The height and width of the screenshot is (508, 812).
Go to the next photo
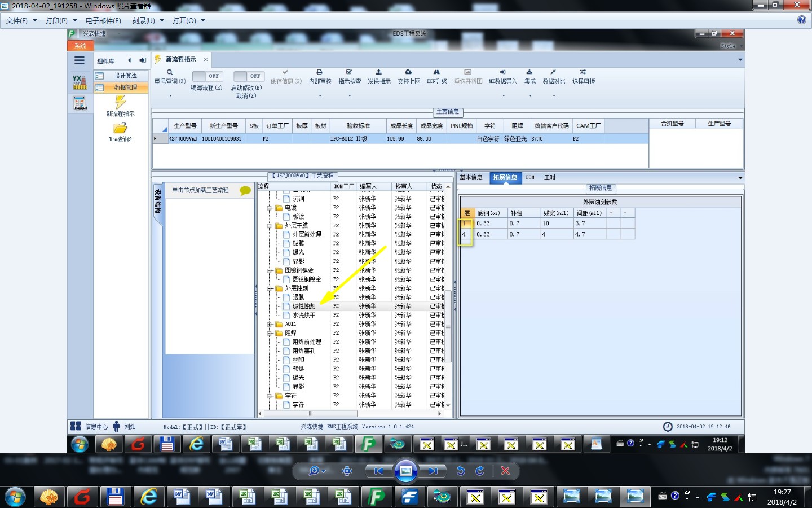click(x=433, y=471)
